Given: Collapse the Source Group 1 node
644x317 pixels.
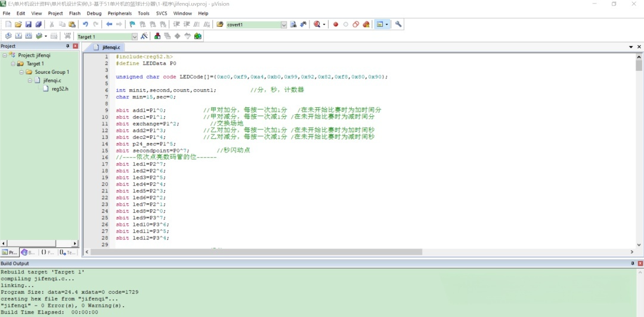Looking at the screenshot, I should (x=21, y=72).
